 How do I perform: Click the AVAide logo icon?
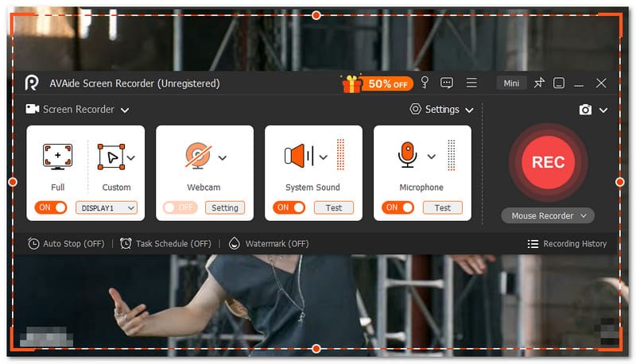click(32, 83)
